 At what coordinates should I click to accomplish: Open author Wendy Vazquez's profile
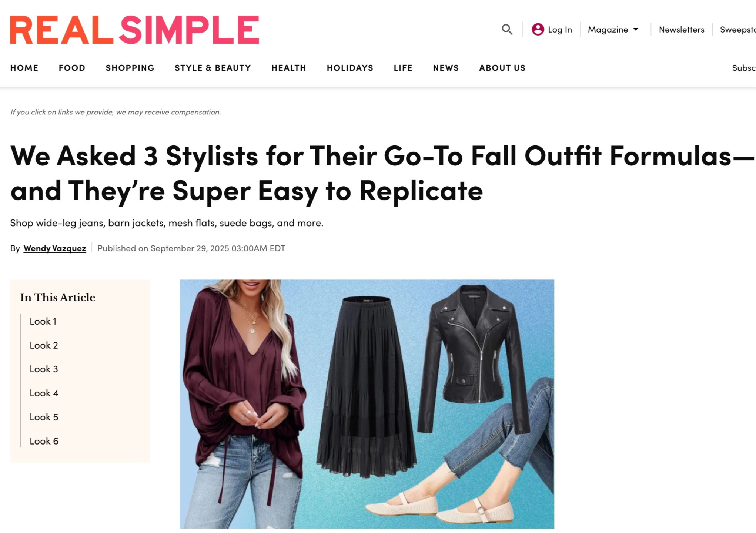click(55, 248)
